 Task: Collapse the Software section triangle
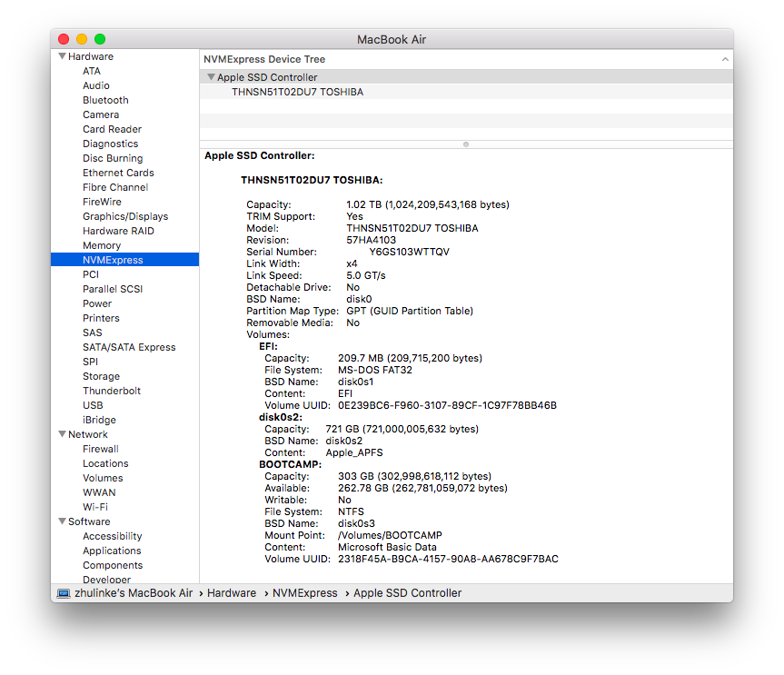click(63, 521)
